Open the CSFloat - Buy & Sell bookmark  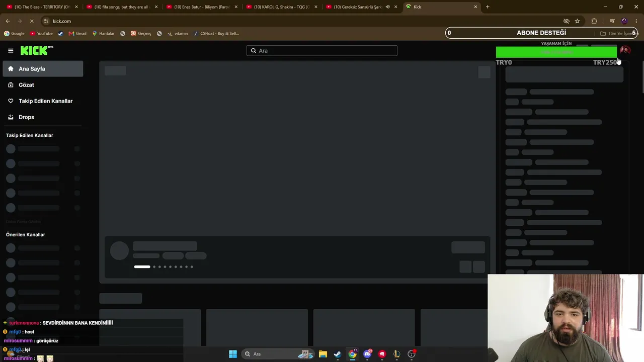pyautogui.click(x=216, y=34)
